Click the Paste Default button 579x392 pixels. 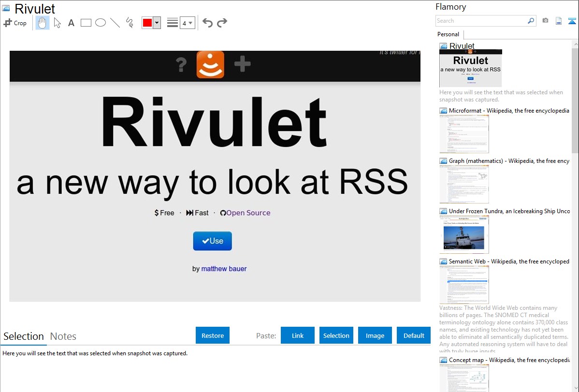point(414,335)
